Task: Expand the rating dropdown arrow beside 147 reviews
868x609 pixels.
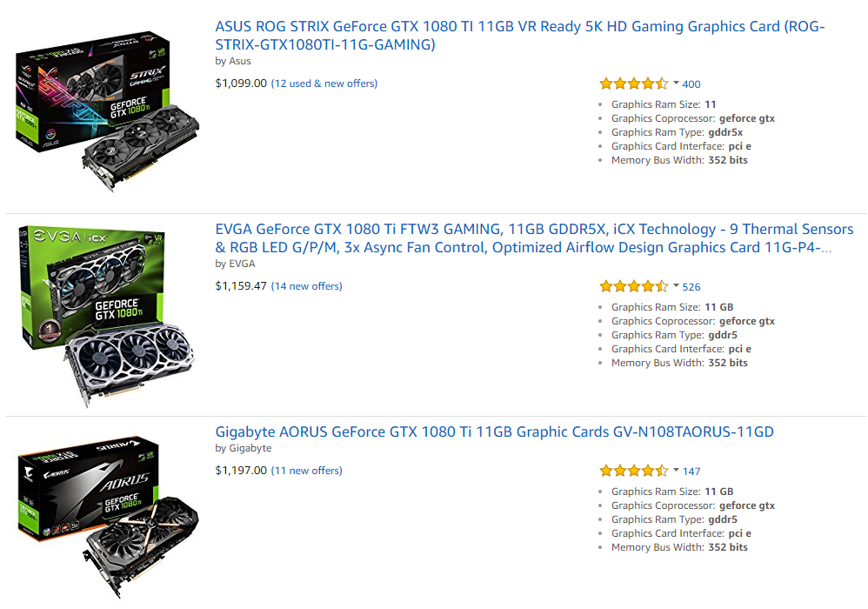Action: [x=676, y=471]
